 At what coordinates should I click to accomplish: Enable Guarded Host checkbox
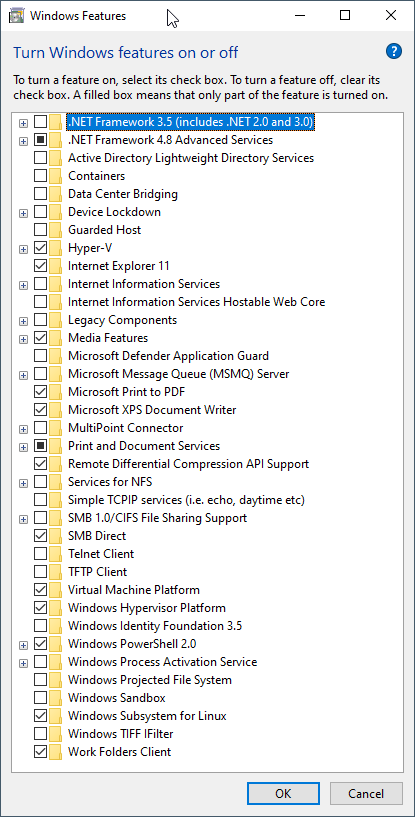click(40, 230)
